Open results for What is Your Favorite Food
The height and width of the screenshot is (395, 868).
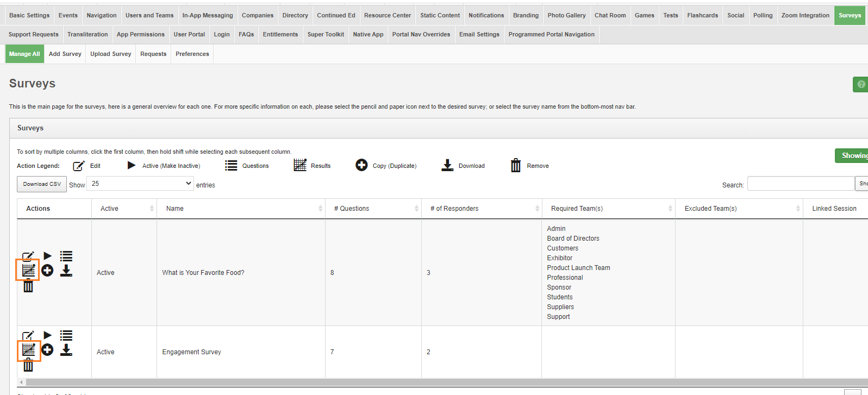pyautogui.click(x=28, y=270)
